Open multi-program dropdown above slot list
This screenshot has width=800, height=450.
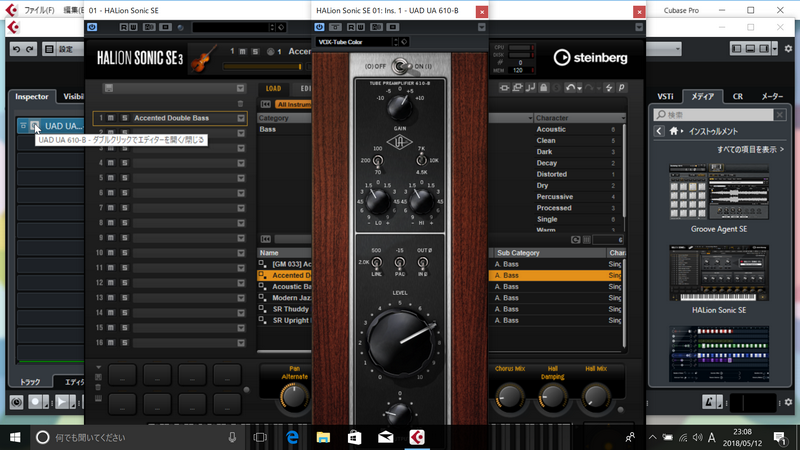[x=240, y=88]
